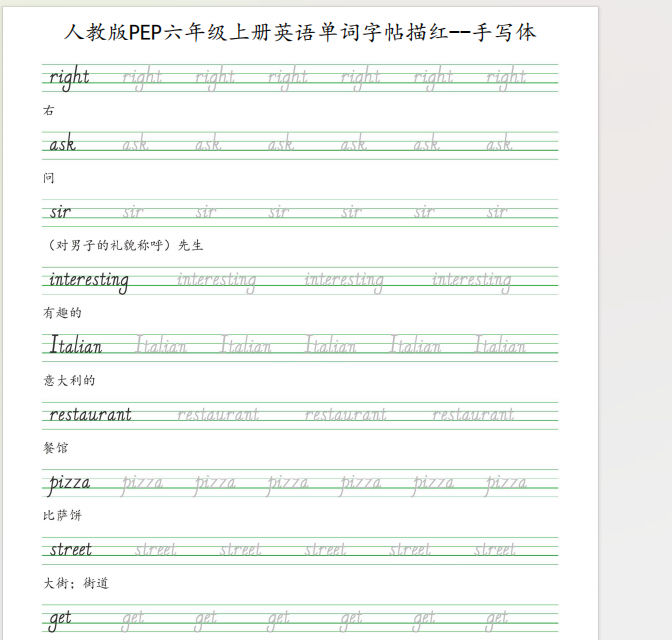The width and height of the screenshot is (672, 640).
Task: Click the bold black model word "get"
Action: click(x=61, y=619)
